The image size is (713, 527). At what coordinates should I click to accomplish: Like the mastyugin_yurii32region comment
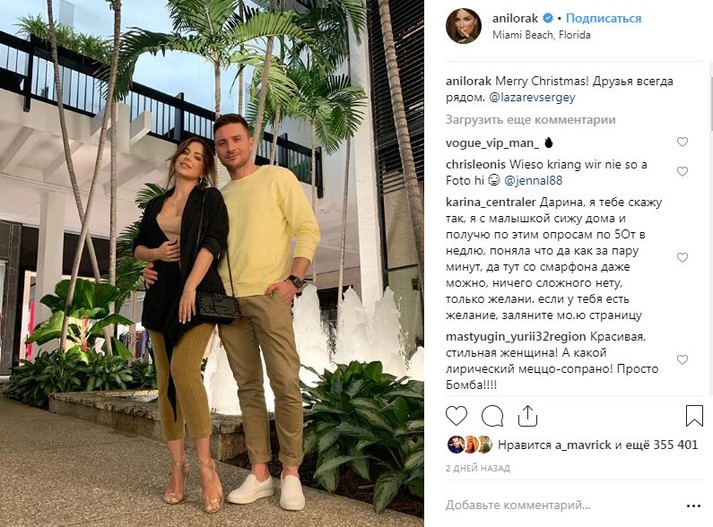[x=682, y=360]
